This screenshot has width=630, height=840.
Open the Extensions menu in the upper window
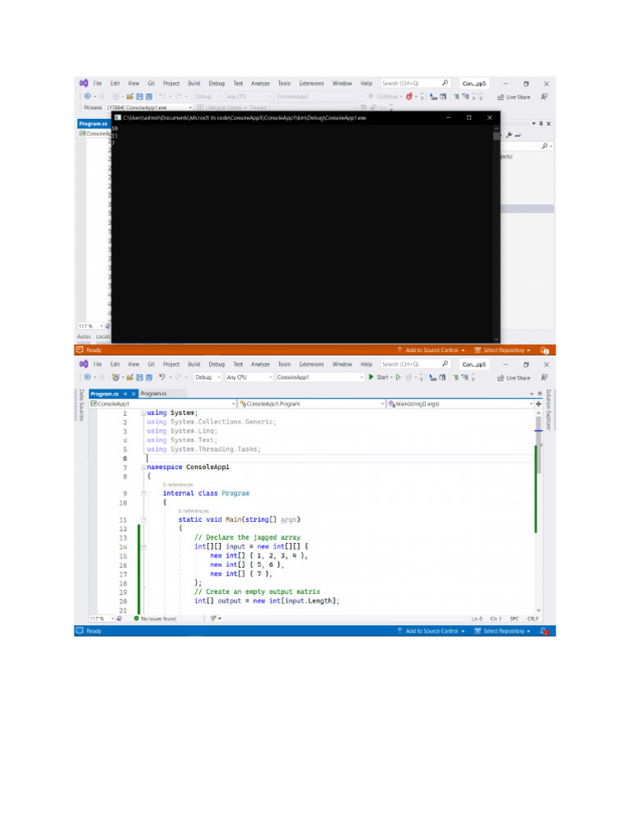coord(311,84)
